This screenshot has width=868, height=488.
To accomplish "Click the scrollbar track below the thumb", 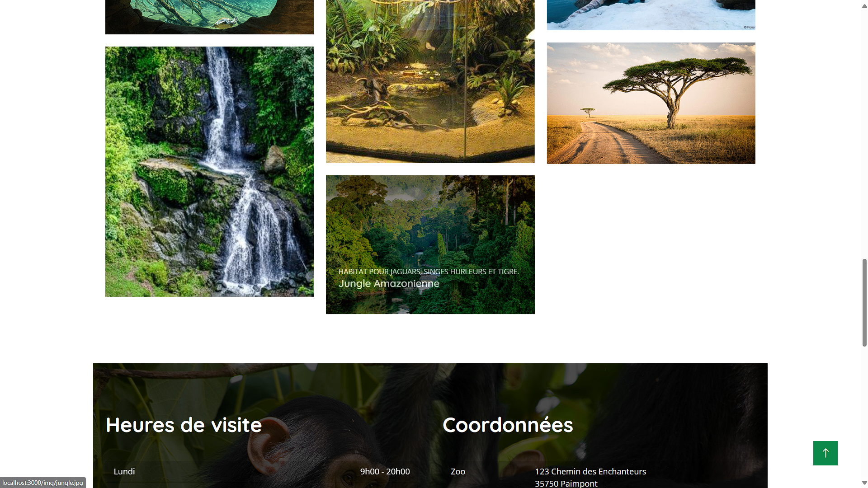I will pos(864,411).
